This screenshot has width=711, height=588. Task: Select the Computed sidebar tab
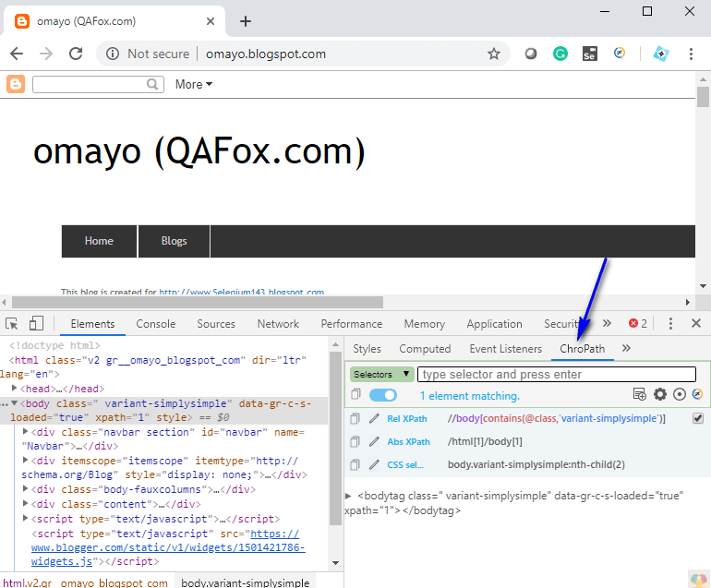pos(425,349)
